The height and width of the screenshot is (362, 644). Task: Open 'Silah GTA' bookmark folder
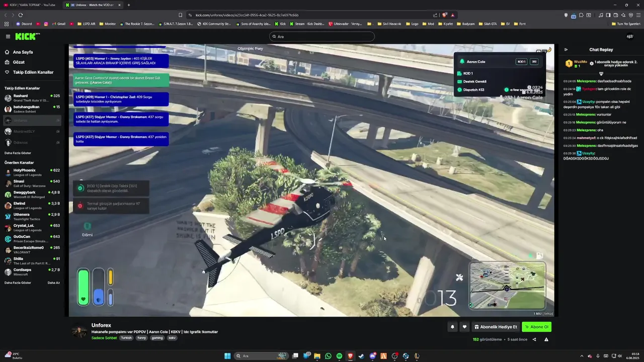click(487, 24)
